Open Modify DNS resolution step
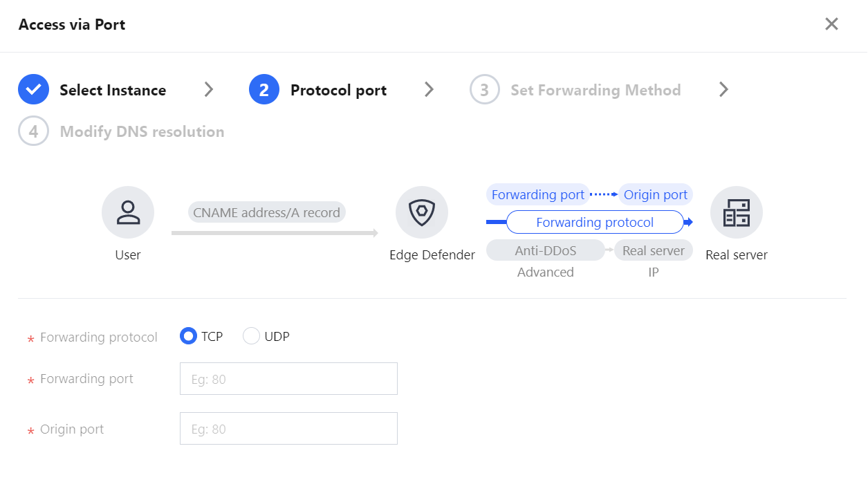The image size is (868, 482). [x=142, y=131]
